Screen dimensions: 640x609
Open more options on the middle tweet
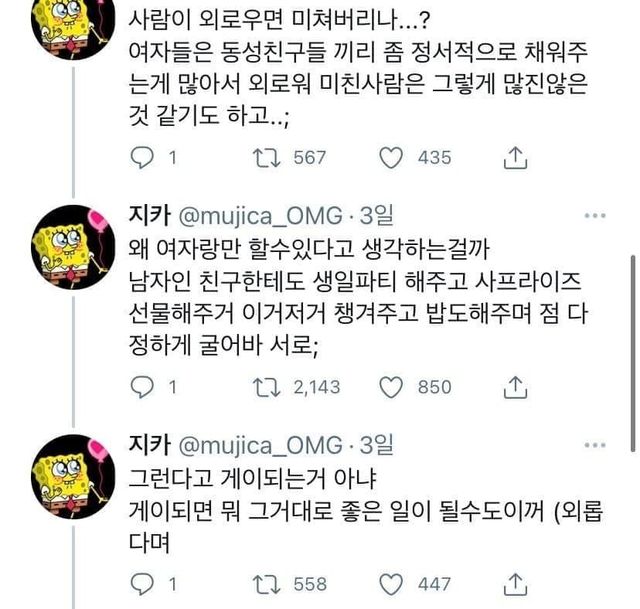tap(593, 215)
